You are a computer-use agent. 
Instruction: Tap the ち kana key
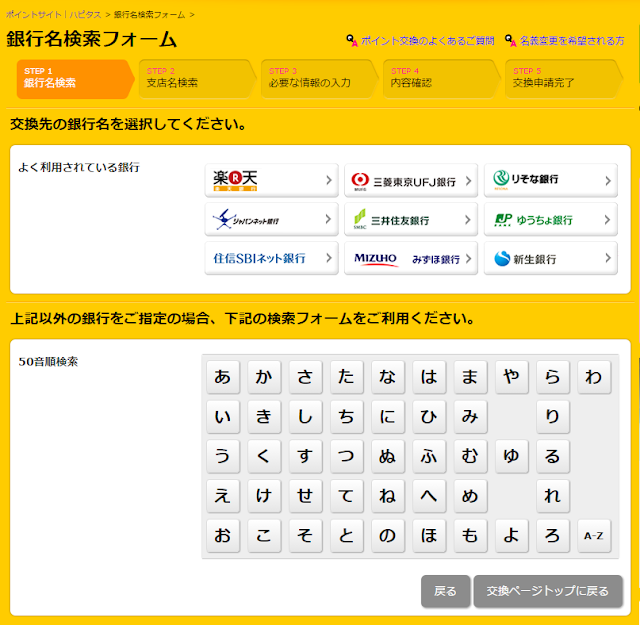pos(347,416)
